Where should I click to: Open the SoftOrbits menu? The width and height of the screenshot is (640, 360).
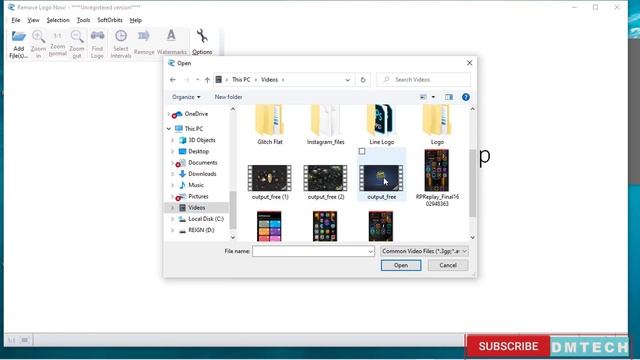110,20
